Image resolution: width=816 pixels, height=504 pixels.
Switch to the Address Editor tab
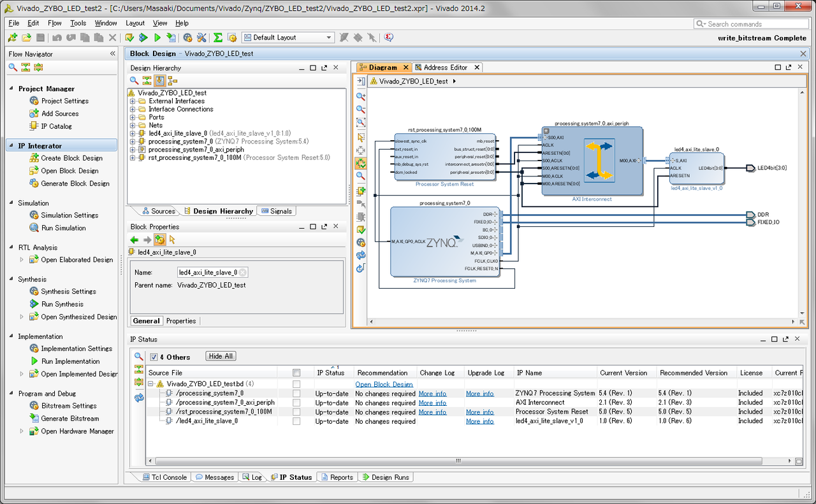(x=445, y=68)
